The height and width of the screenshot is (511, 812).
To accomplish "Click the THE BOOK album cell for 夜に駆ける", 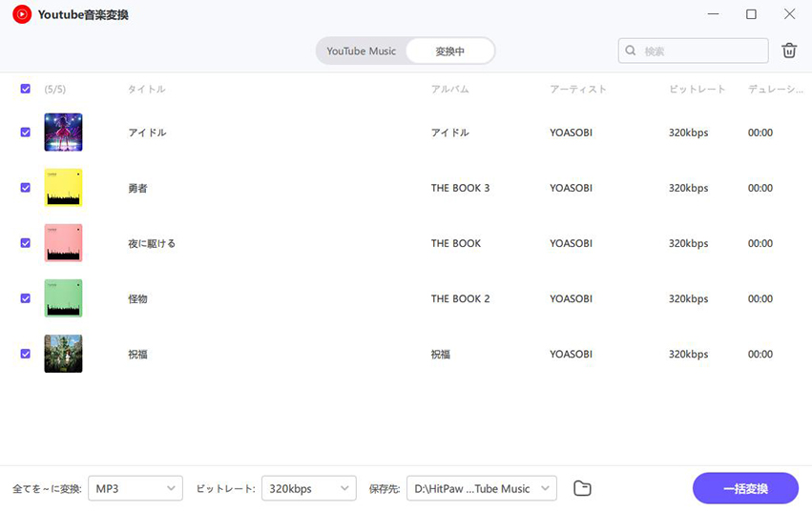I will tap(456, 243).
